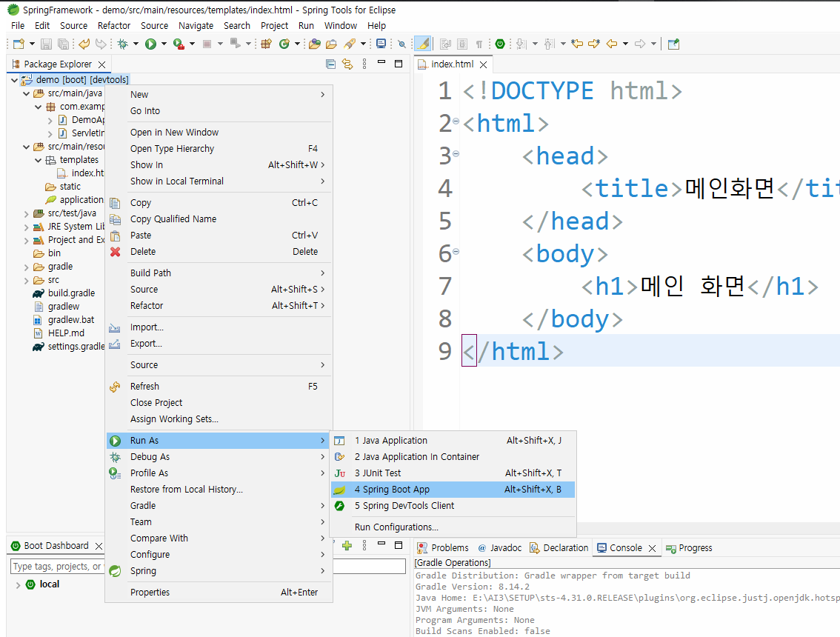Expand the local node in Boot Dashboard
840x637 pixels.
pyautogui.click(x=18, y=585)
